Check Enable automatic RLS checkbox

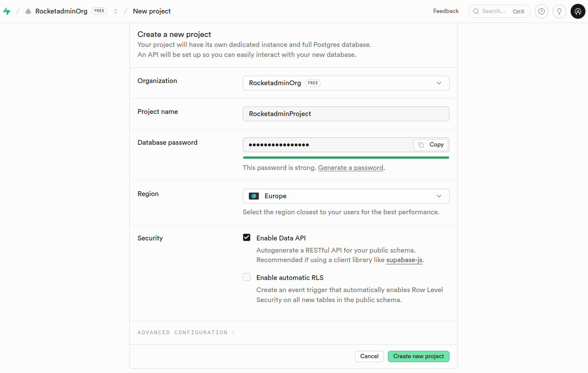247,277
